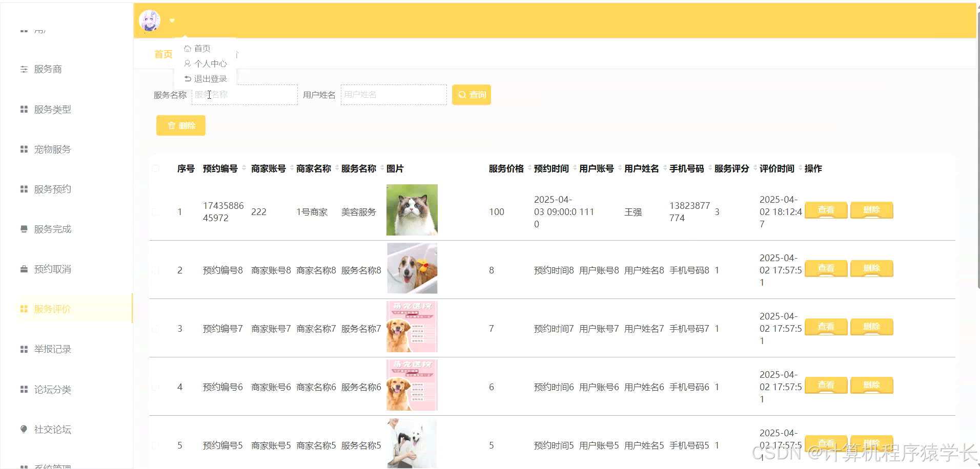Check the row 预约编号7 checkbox
980x469 pixels.
[156, 329]
